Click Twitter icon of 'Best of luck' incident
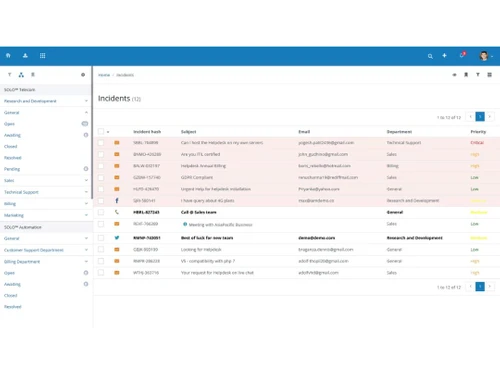This screenshot has width=500, height=375. [117, 238]
